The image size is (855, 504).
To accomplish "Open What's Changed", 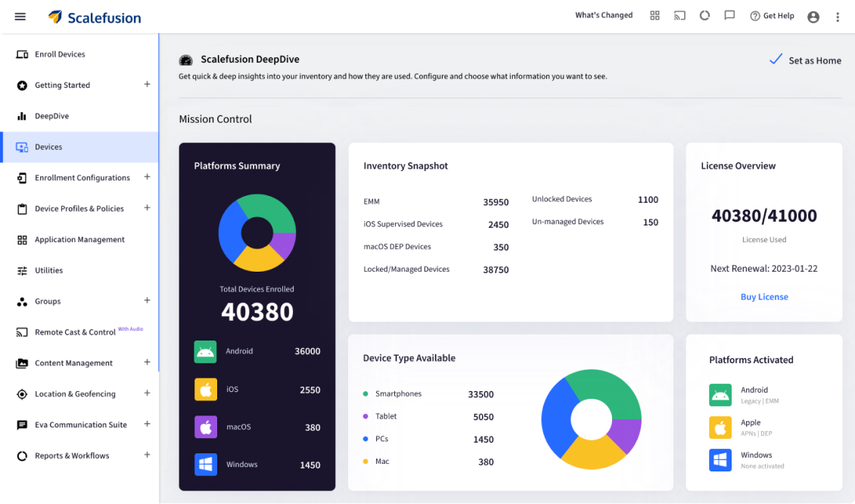I will [x=603, y=14].
